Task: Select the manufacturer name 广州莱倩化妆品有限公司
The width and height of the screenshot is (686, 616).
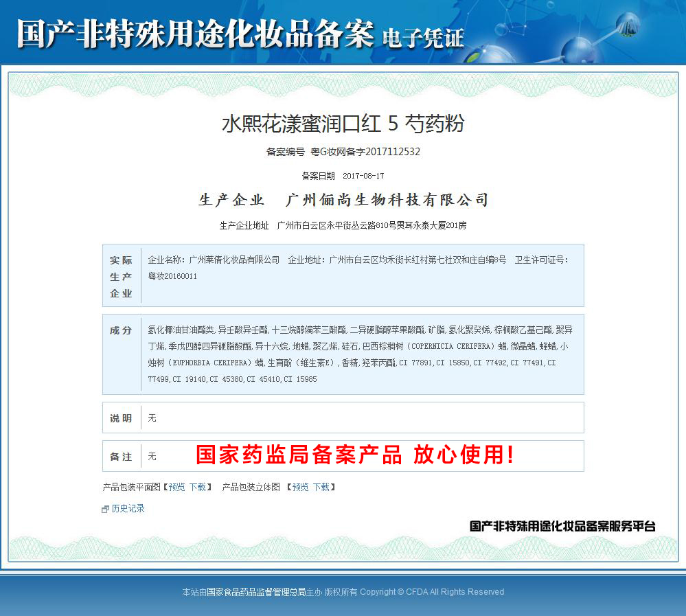Action: 234,260
